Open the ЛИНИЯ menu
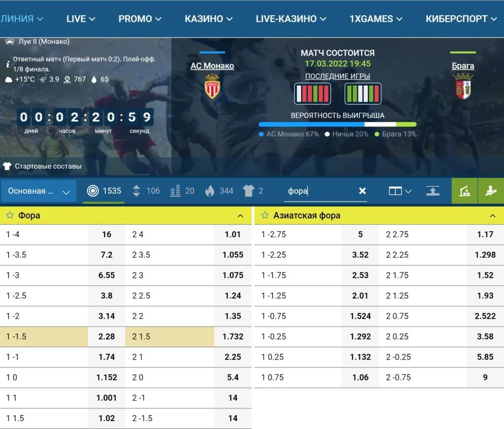This screenshot has height=429, width=504. pyautogui.click(x=21, y=19)
